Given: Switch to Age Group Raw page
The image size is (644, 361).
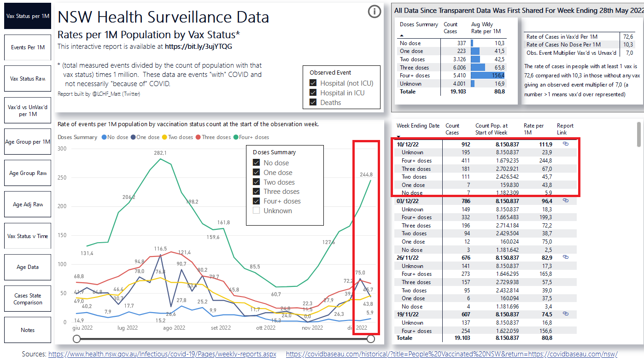Looking at the screenshot, I should pyautogui.click(x=28, y=173).
